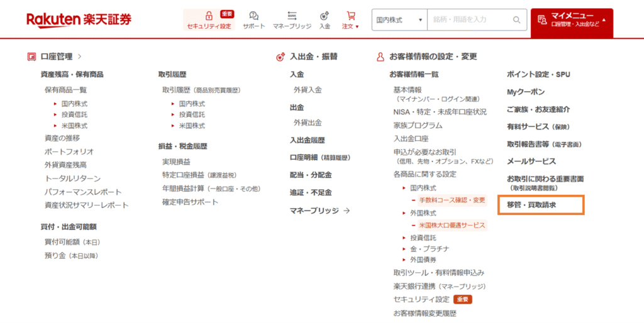Open 米国株大口優遇サービス link

[x=452, y=225]
